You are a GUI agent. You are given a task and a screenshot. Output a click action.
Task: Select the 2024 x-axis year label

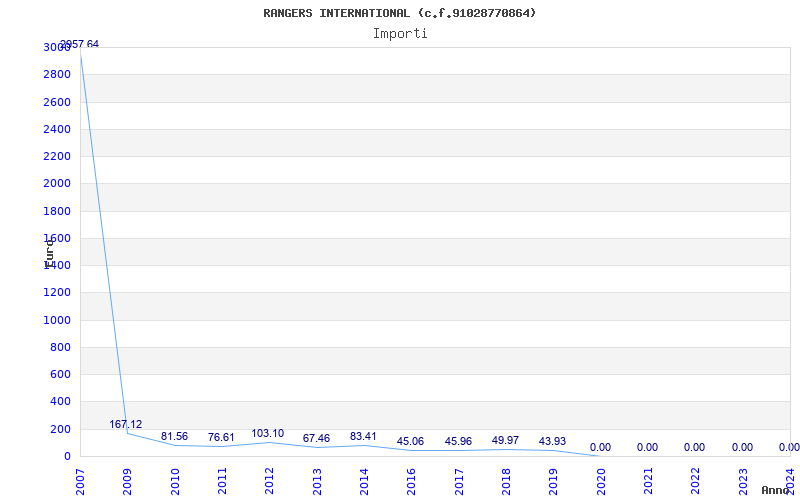[789, 480]
